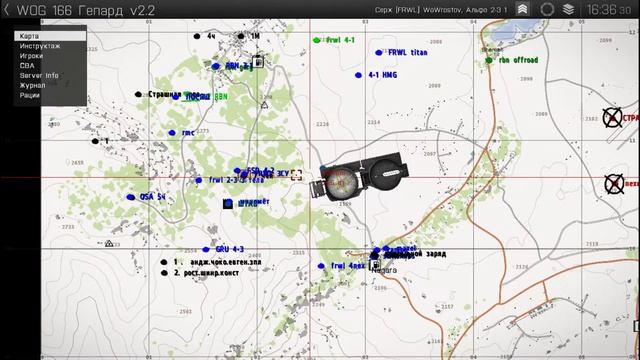The image size is (640, 360).
Task: Select the blue 'rmc' marker
Action: tap(172, 133)
